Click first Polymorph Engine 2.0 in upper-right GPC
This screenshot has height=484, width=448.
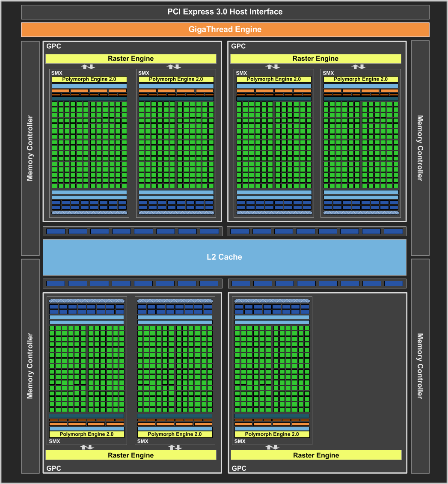274,79
